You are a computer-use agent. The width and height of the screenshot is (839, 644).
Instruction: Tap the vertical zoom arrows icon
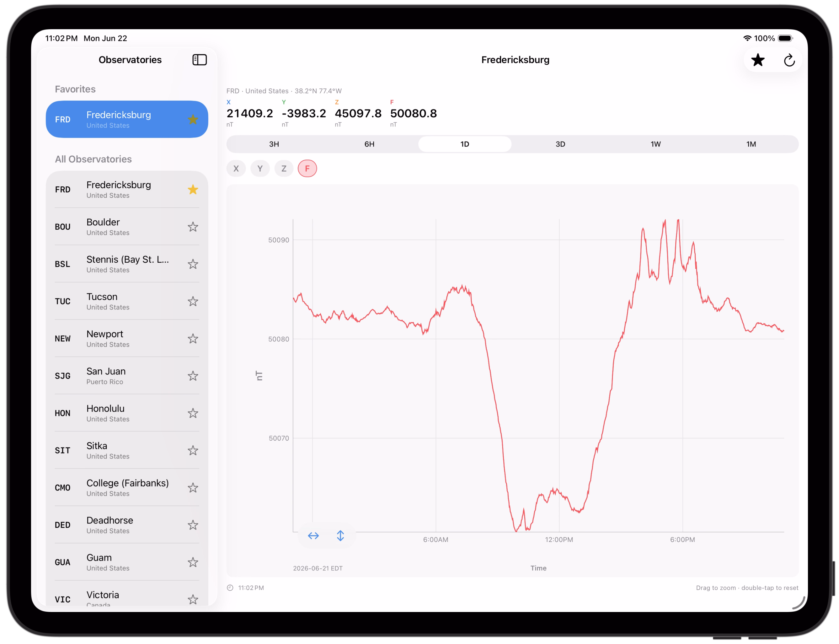click(x=340, y=535)
